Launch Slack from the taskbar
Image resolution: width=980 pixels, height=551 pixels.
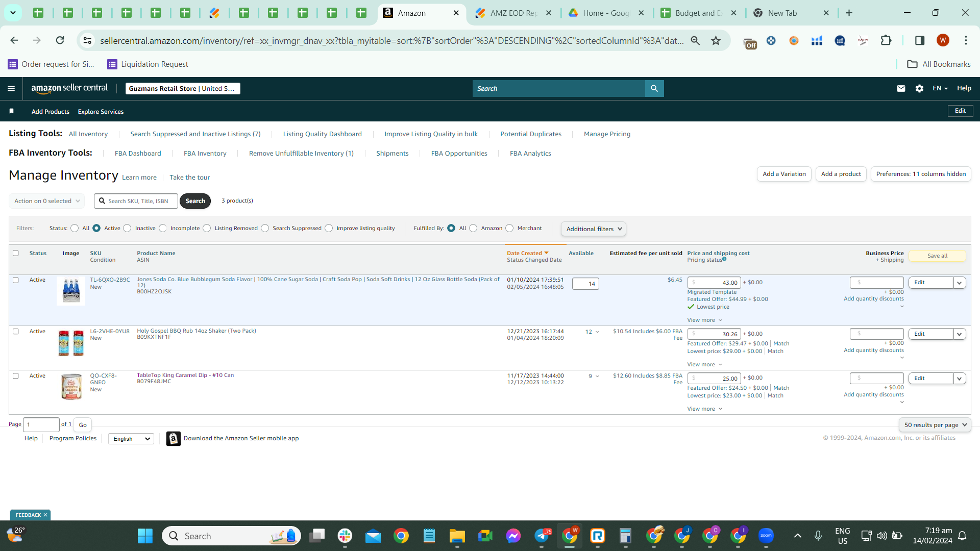click(345, 536)
